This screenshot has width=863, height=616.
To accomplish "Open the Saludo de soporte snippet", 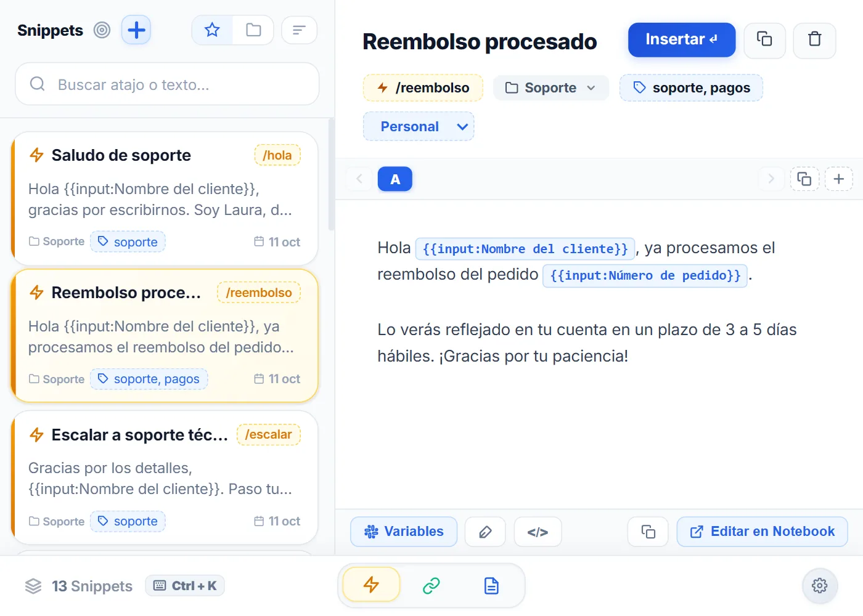I will click(x=165, y=198).
